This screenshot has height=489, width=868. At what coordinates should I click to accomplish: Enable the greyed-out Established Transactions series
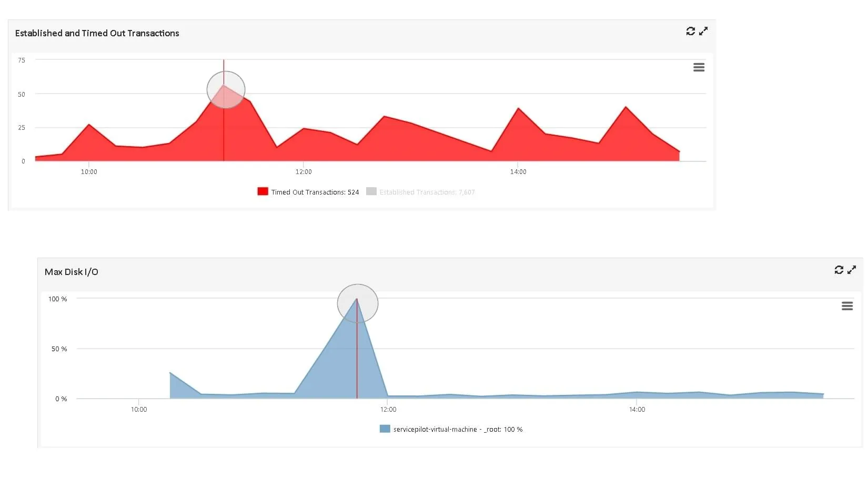pos(427,192)
